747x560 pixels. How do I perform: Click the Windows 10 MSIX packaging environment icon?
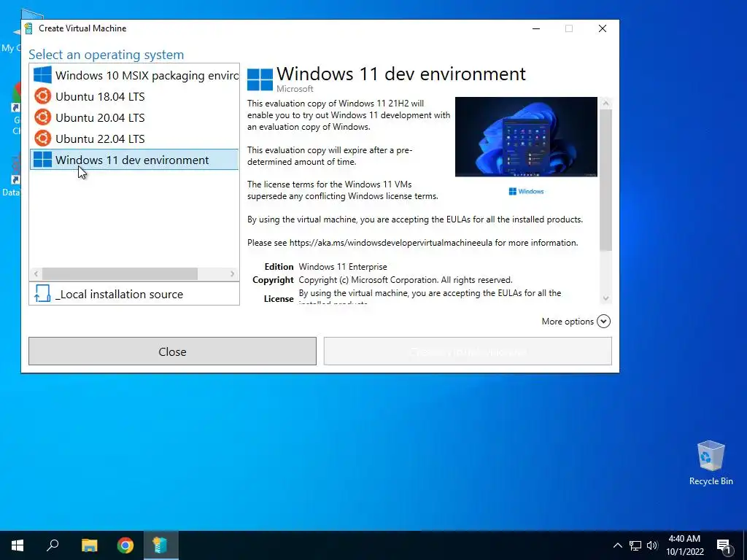point(42,75)
